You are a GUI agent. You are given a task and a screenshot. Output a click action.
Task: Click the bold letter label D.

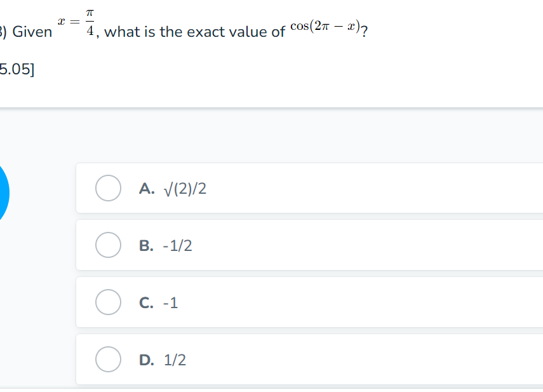click(x=146, y=360)
